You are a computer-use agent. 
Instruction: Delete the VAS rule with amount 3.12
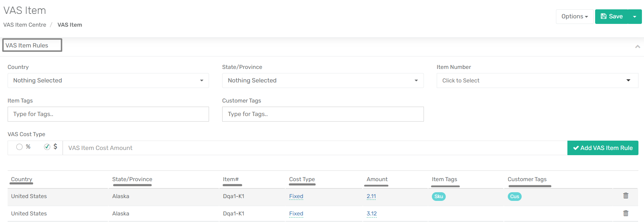click(x=626, y=213)
